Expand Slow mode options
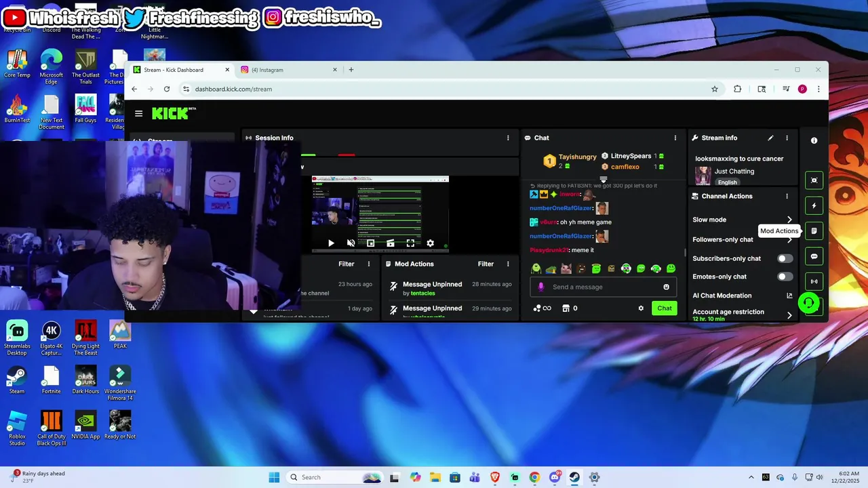The height and width of the screenshot is (488, 868). coord(789,220)
